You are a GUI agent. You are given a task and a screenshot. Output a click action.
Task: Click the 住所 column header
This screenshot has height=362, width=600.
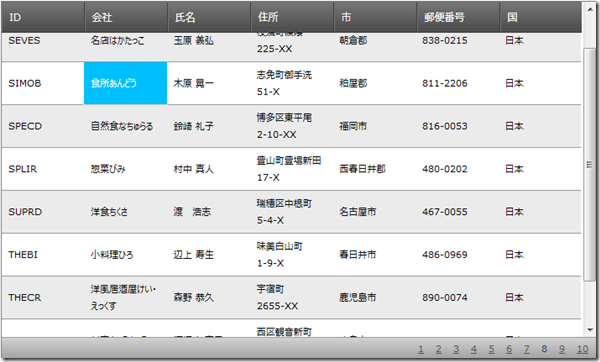click(x=292, y=17)
